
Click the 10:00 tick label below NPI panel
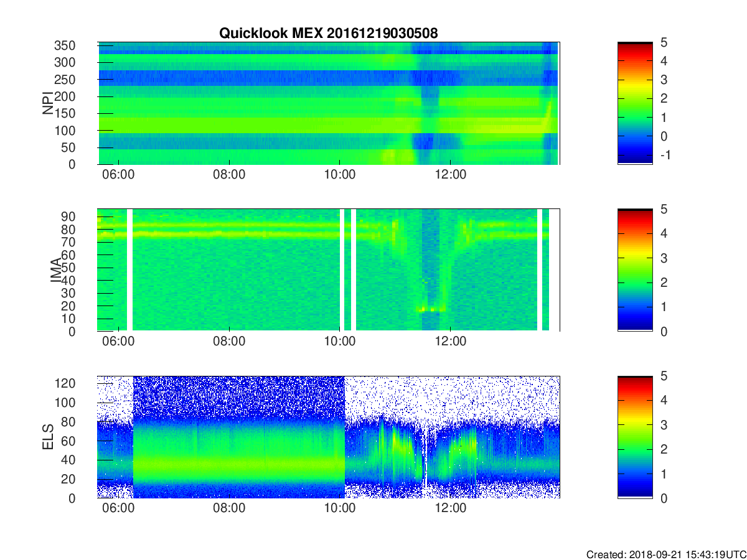point(340,175)
